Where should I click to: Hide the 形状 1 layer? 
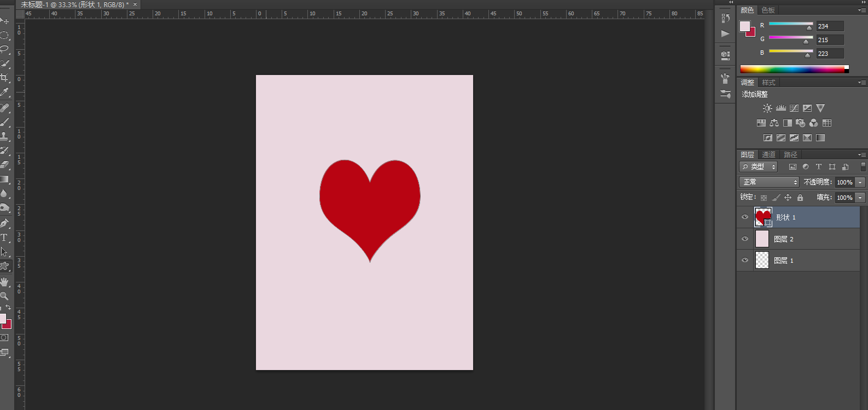click(x=745, y=217)
